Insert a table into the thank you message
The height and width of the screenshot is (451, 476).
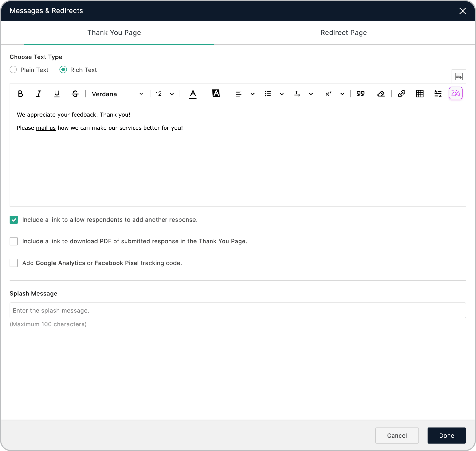420,94
